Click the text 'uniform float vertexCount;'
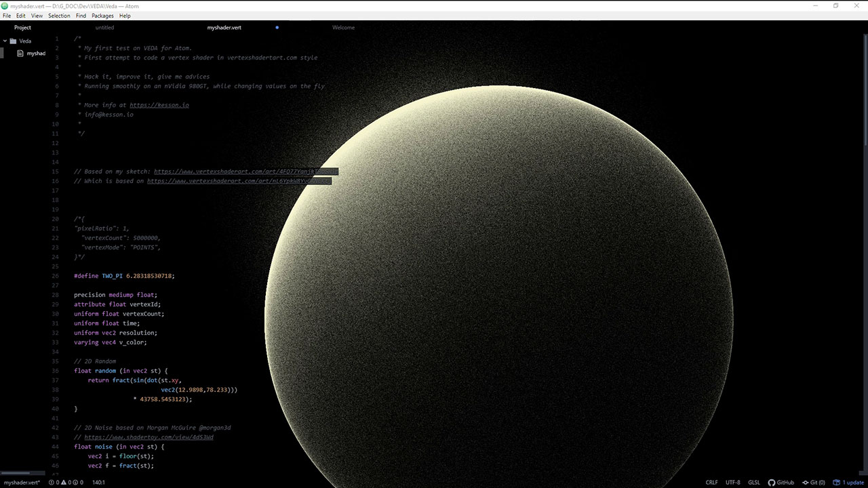The width and height of the screenshot is (868, 488). point(119,314)
